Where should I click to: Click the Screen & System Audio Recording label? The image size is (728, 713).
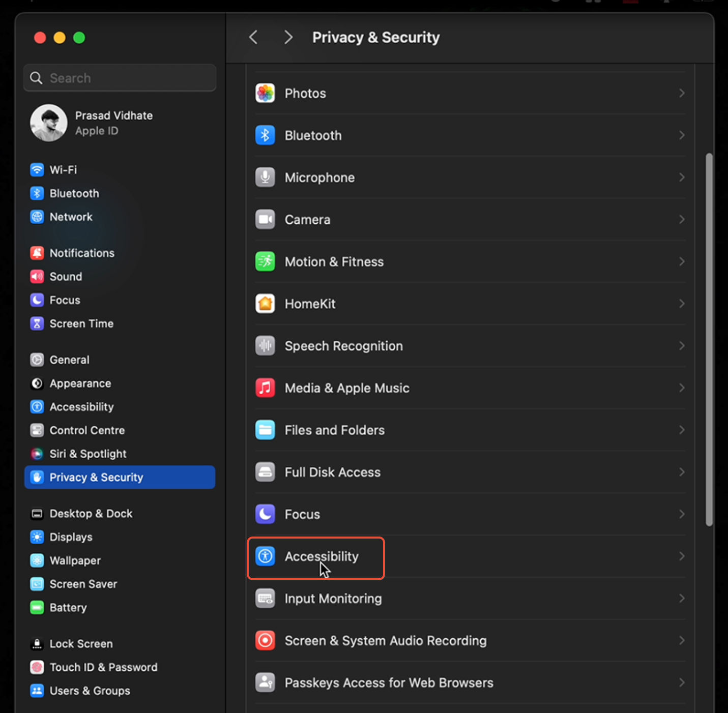(x=386, y=640)
